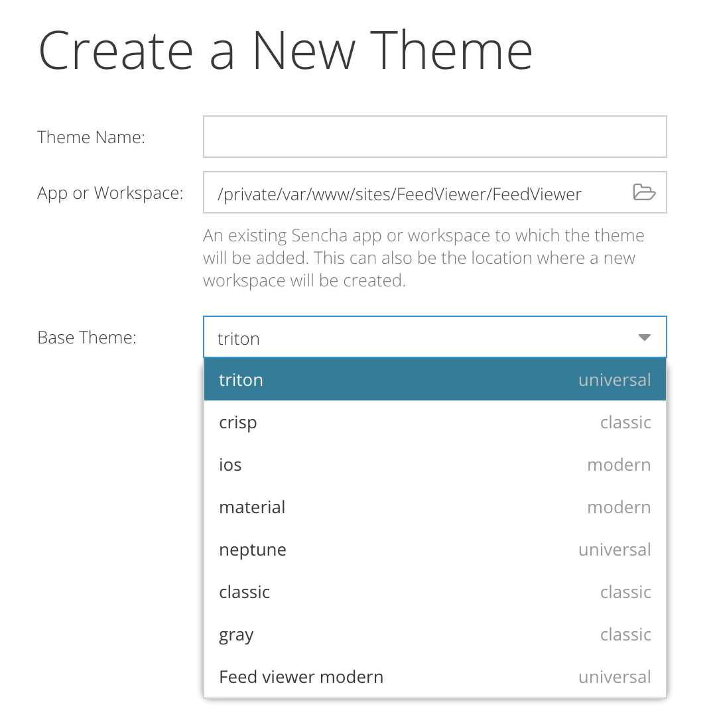Viewport: 715px width, 728px height.
Task: Open the folder browser for App or Workspace
Action: coord(644,193)
